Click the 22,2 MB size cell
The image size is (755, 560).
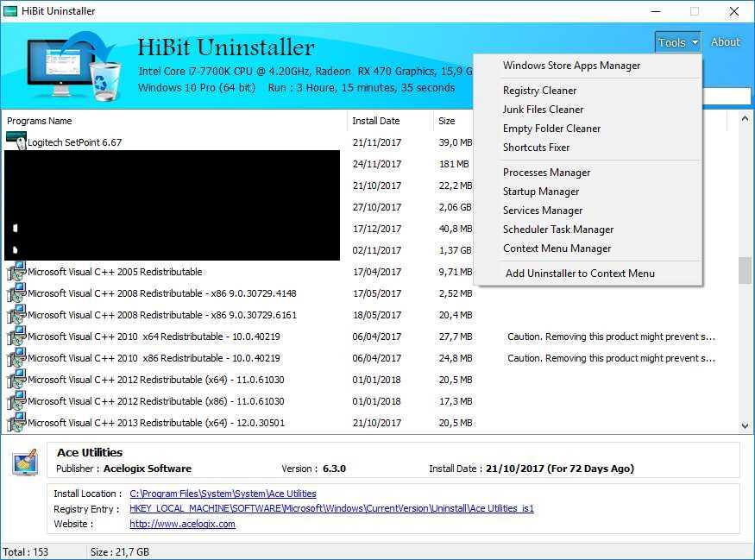pos(455,186)
